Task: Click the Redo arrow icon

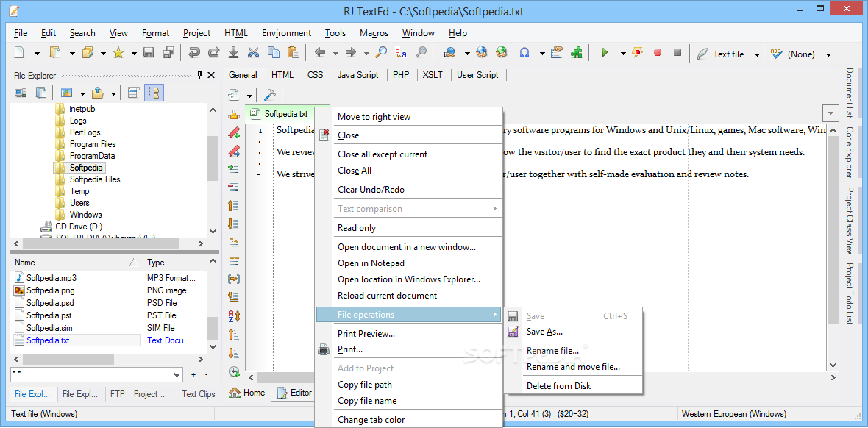Action: 213,53
